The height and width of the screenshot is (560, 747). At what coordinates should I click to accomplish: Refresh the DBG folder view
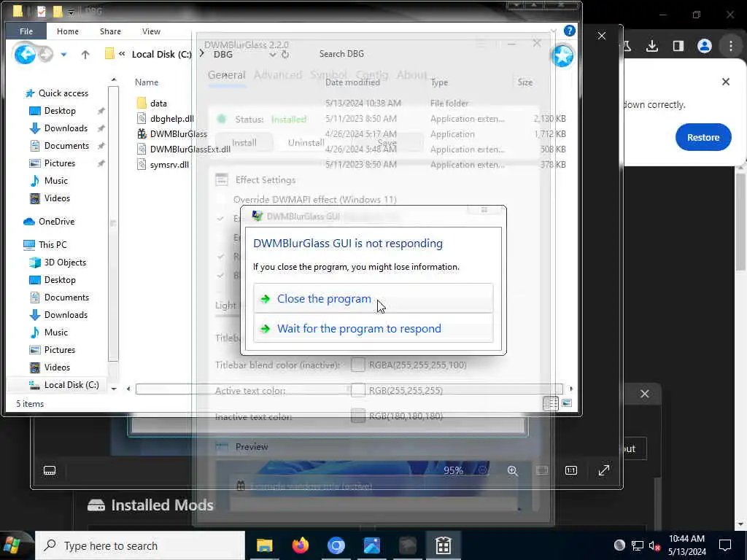(285, 54)
